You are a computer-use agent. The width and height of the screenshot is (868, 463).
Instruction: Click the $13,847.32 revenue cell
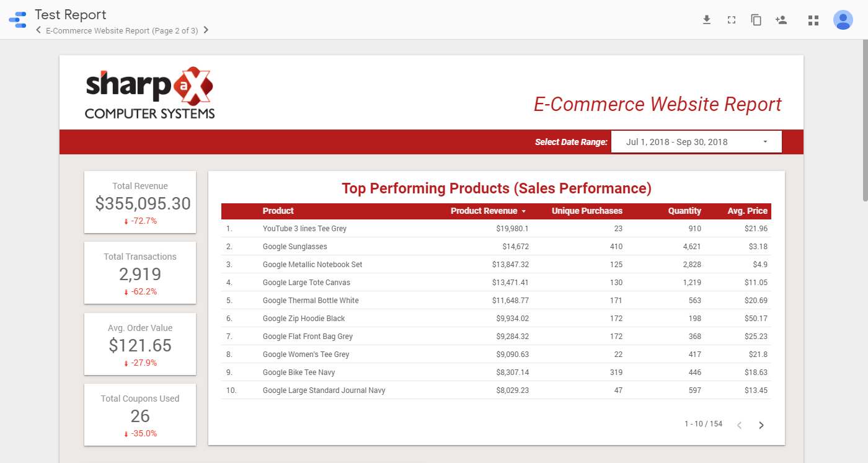click(x=510, y=265)
